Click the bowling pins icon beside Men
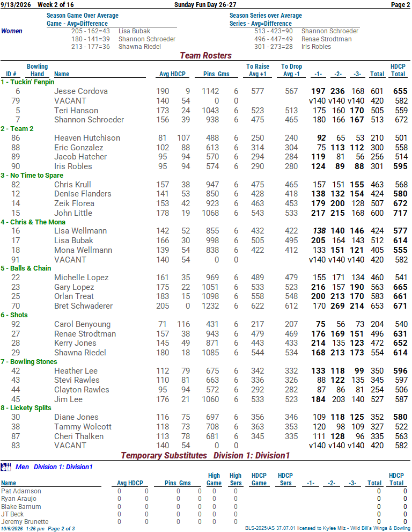This screenshot has width=412, height=532. point(6,467)
